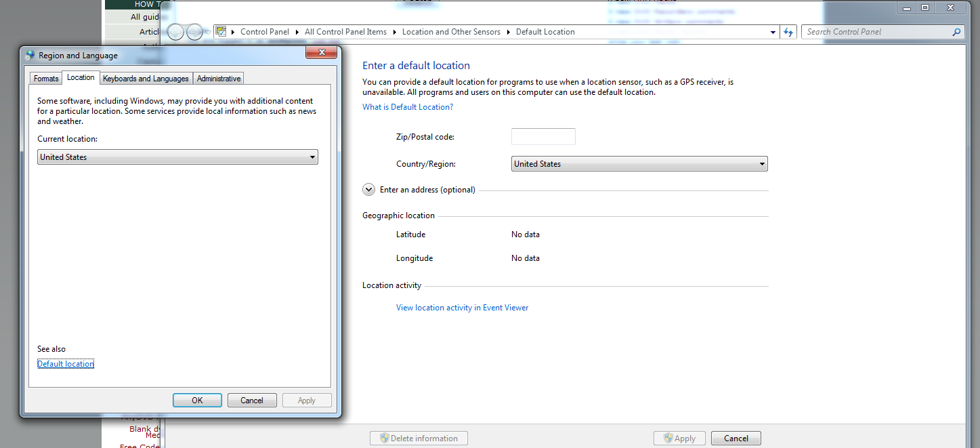The height and width of the screenshot is (448, 980).
Task: Expand the Enter an address section
Action: (x=368, y=190)
